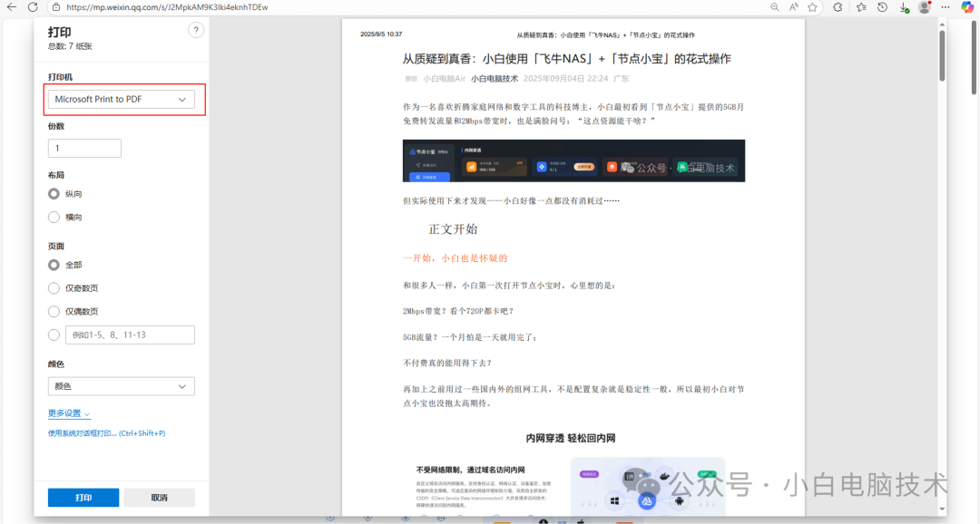Click the 总数: 7 纸张 sheet count text
The height and width of the screenshot is (524, 980).
coord(70,46)
